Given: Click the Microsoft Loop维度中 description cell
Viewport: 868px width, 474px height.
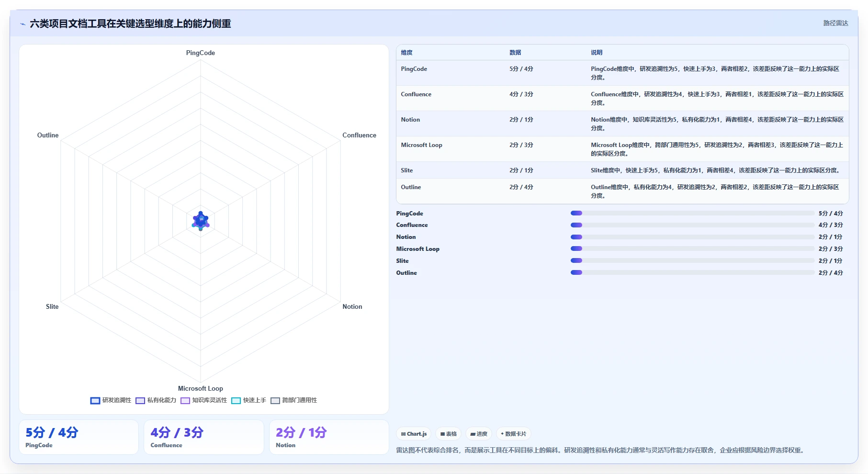Looking at the screenshot, I should [717, 149].
